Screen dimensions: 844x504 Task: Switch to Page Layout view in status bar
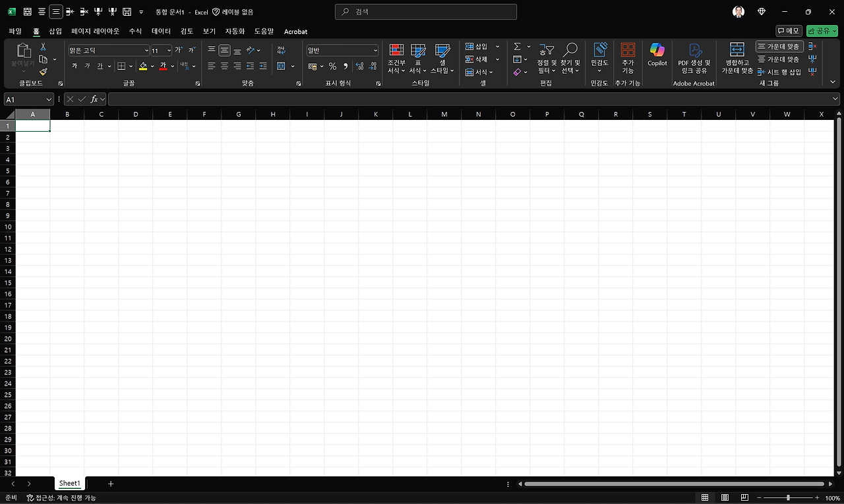click(x=725, y=498)
